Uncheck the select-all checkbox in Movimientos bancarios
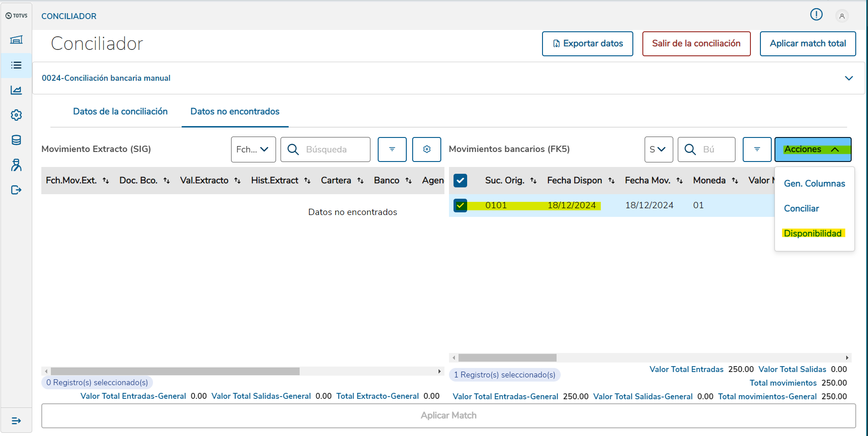Screen dimensions: 868x436 click(x=460, y=180)
